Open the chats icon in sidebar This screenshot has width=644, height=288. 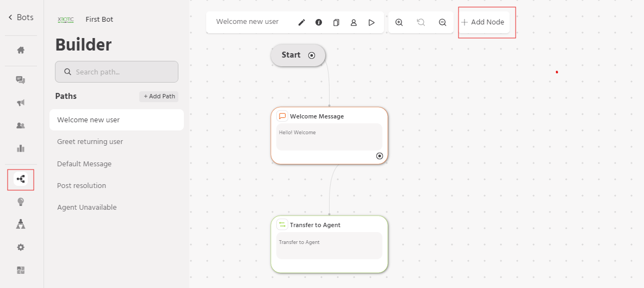click(x=21, y=80)
